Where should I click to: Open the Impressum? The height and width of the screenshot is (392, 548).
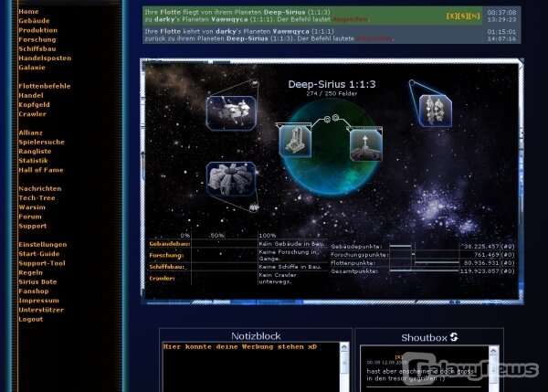38,301
